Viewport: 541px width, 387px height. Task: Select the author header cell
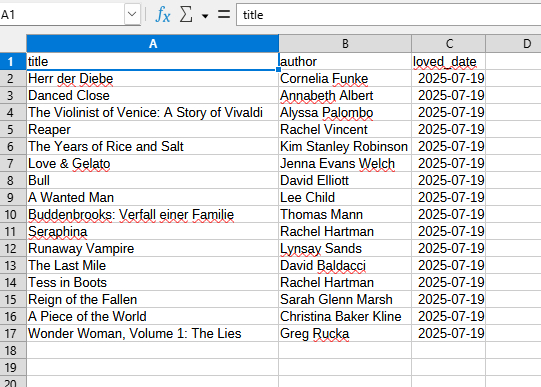345,61
